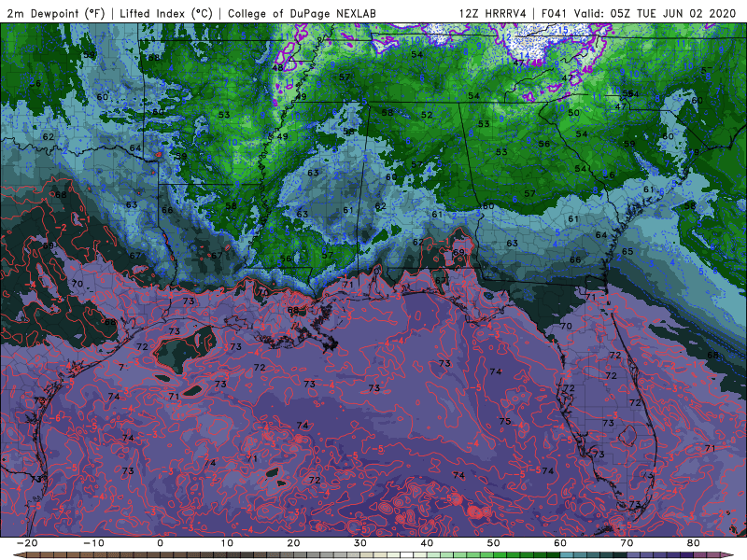Click the 30 label on the color scale

click(x=360, y=543)
